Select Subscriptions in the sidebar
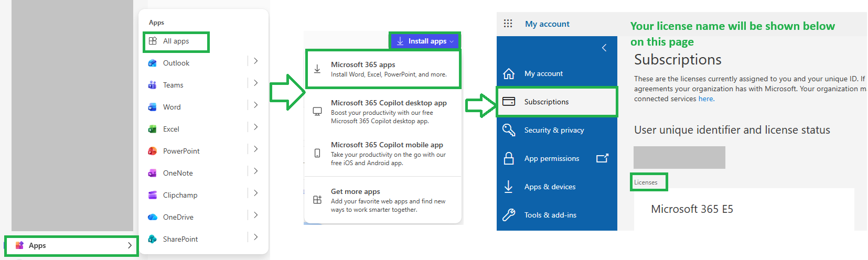 coord(557,102)
